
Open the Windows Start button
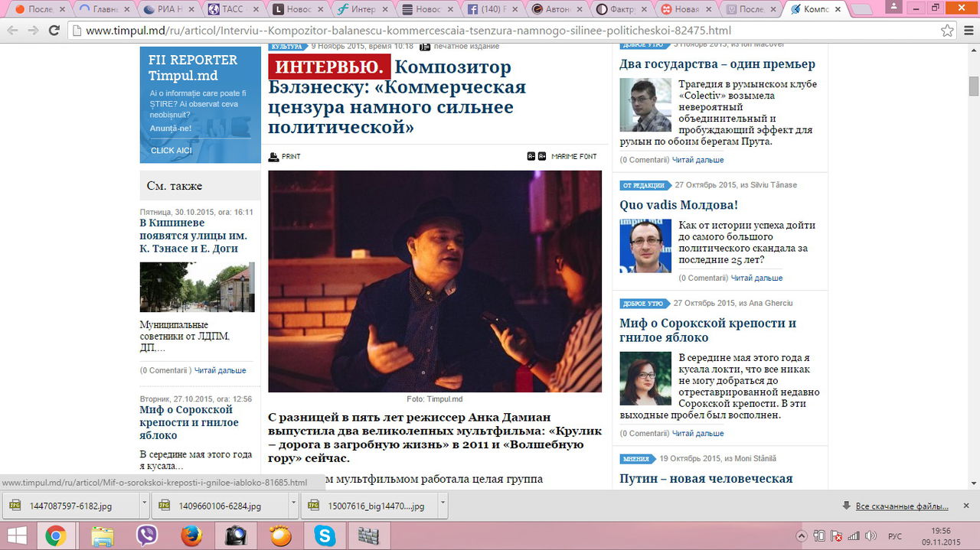pyautogui.click(x=17, y=535)
